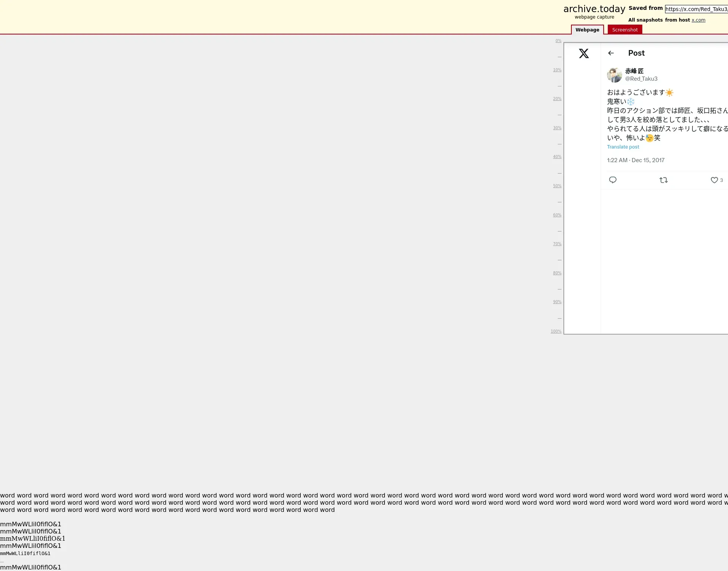Jump to the 20% scroll marker
The image size is (728, 571).
pyautogui.click(x=557, y=99)
